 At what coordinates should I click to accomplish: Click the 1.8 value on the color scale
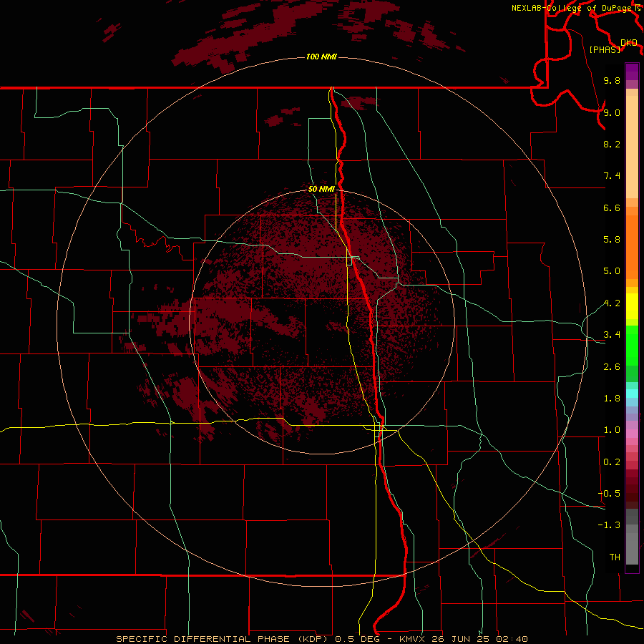click(x=612, y=399)
